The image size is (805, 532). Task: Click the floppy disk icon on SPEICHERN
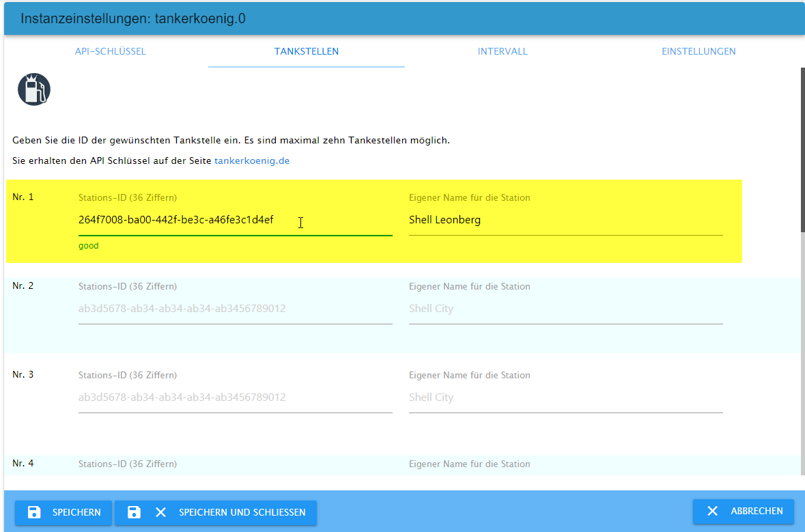click(32, 512)
